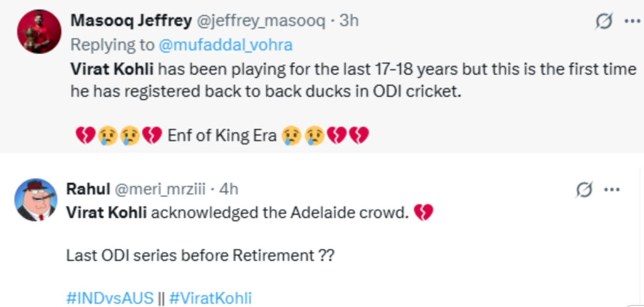Click the "Enf of King Era" line
This screenshot has width=644, height=307.
click(223, 135)
